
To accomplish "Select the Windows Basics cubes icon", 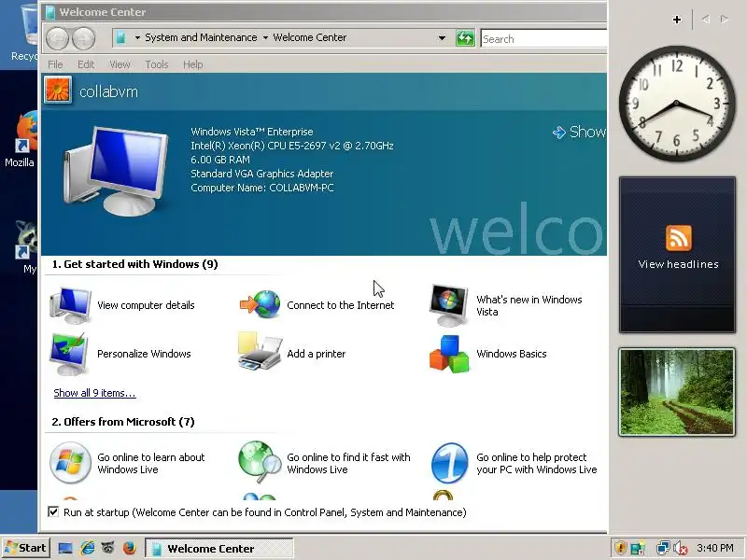I will coord(449,354).
